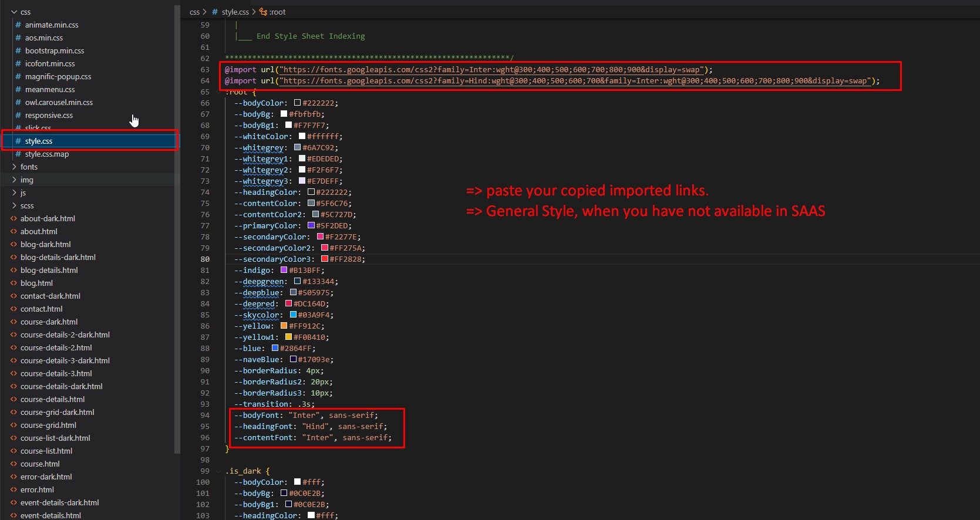Open event-details-dark.html file

coord(59,502)
